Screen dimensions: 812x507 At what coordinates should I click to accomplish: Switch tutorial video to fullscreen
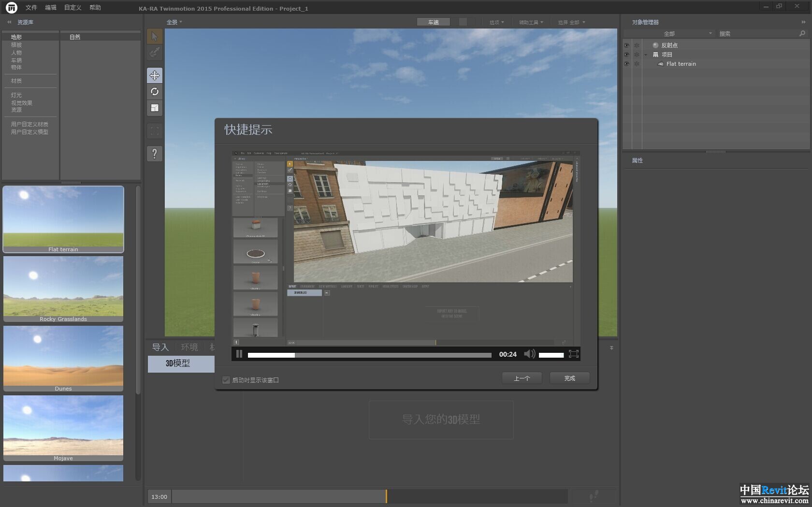click(574, 354)
